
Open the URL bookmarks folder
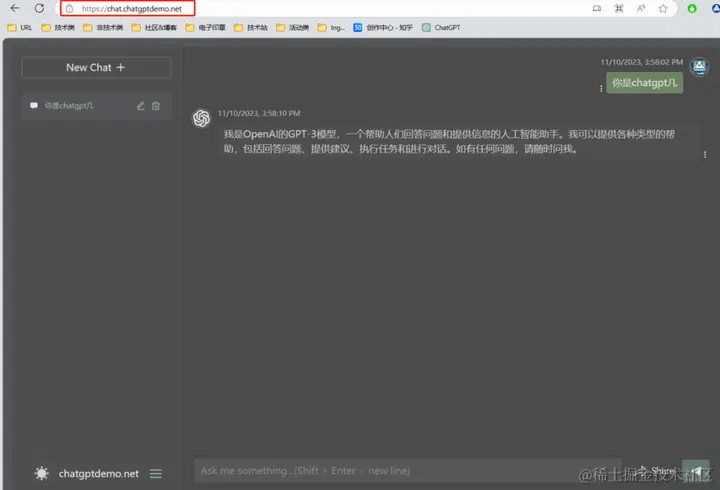(x=20, y=28)
